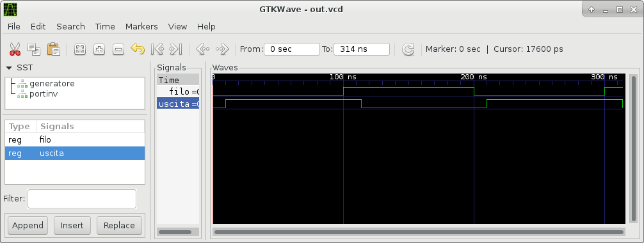Click the Zoom Out minus icon
644x243 pixels.
118,50
